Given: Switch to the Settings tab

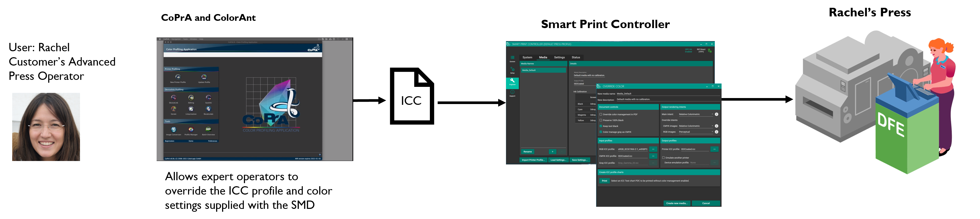Looking at the screenshot, I should (559, 57).
